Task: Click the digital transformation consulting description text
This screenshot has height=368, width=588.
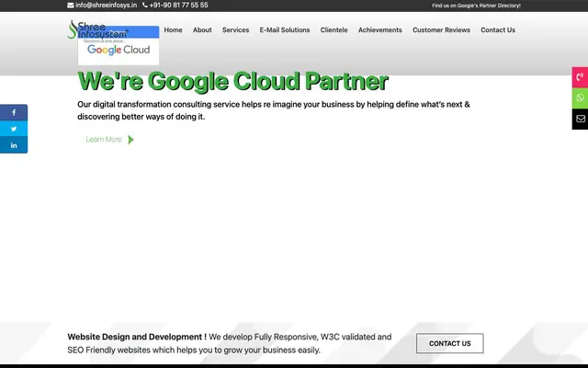Action: click(x=274, y=110)
